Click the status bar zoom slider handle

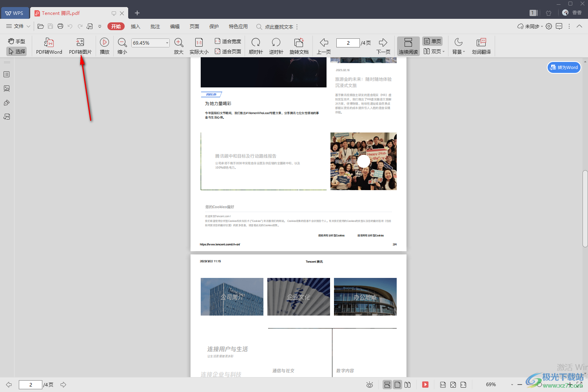pyautogui.click(x=539, y=385)
